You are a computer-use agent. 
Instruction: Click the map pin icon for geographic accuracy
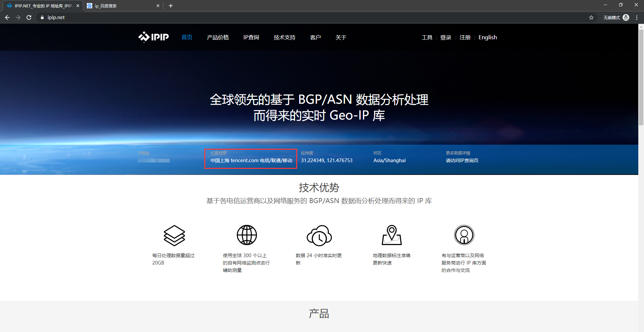point(392,235)
